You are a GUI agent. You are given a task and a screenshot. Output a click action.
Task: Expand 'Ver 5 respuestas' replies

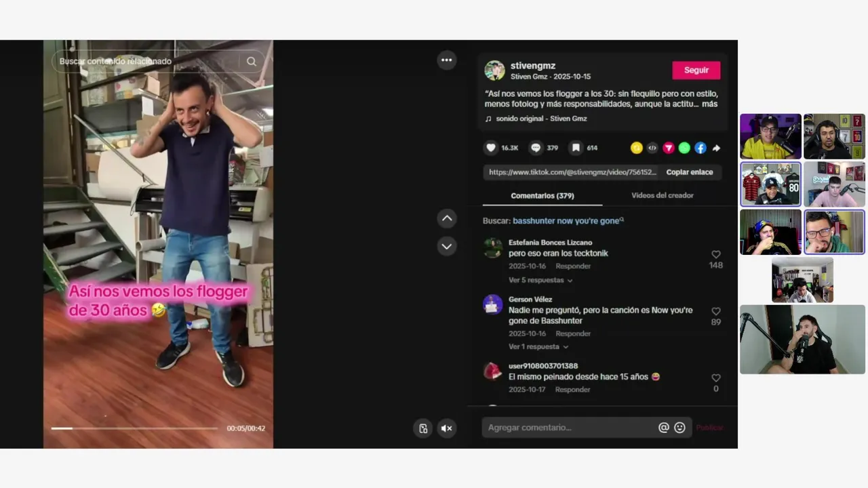(x=540, y=280)
